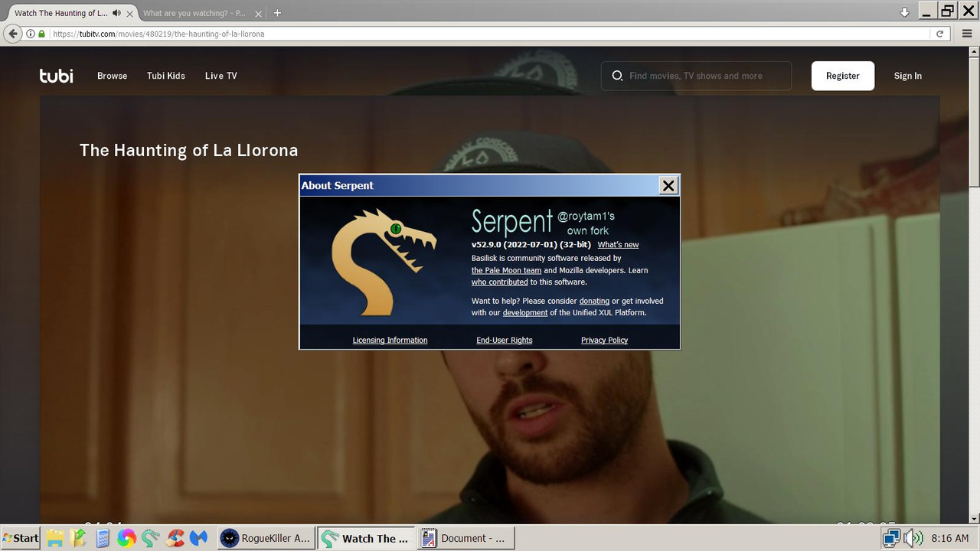Minimize the browser window
The width and height of the screenshot is (980, 551).
coord(928,11)
